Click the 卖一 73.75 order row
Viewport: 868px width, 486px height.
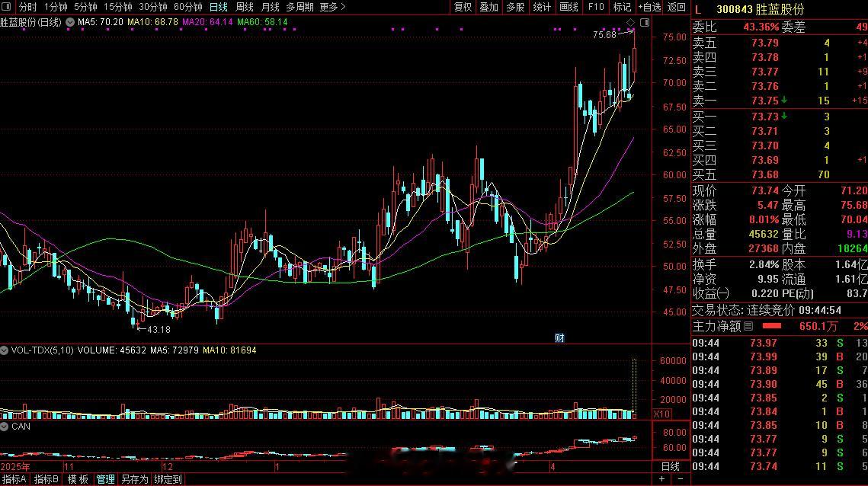(780, 101)
